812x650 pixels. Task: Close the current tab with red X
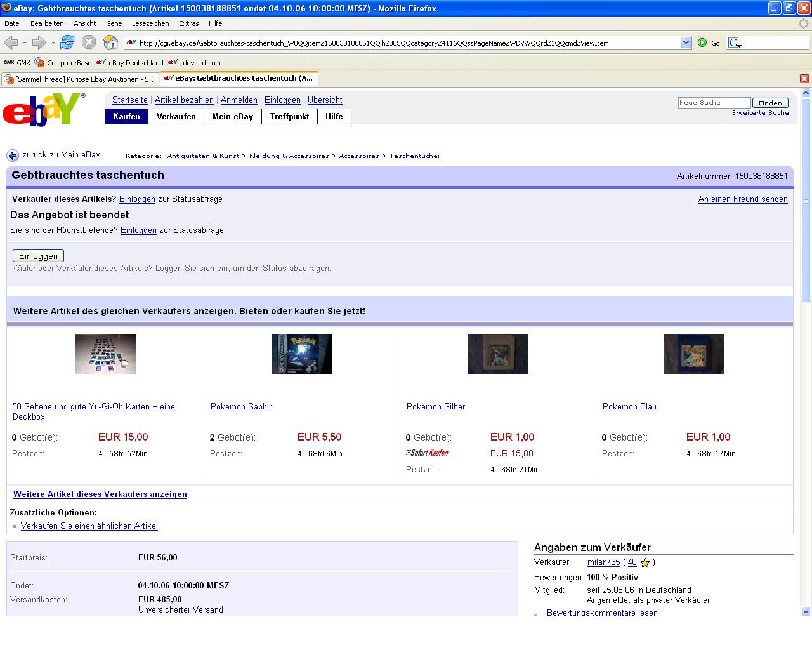click(x=804, y=79)
